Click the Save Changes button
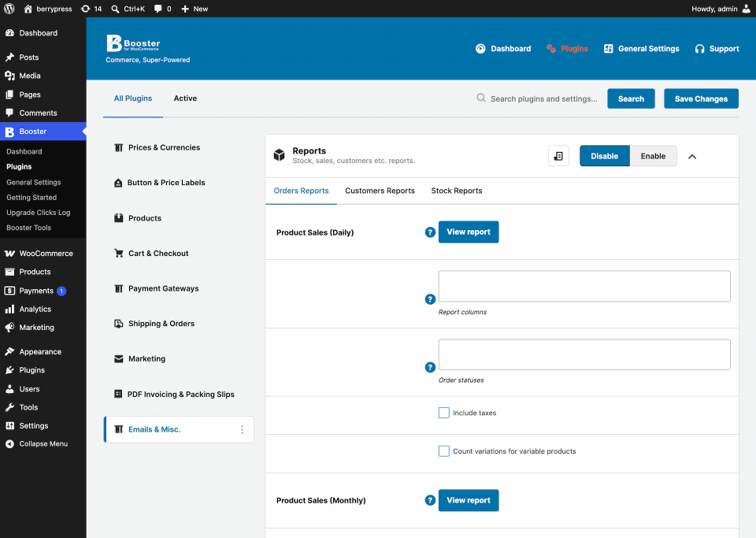This screenshot has width=756, height=538. pyautogui.click(x=701, y=98)
